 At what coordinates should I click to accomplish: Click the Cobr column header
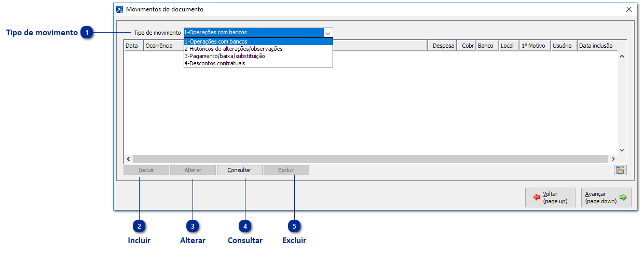pyautogui.click(x=466, y=46)
